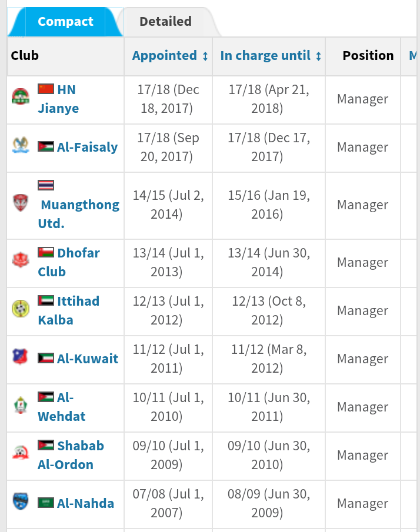420x532 pixels.
Task: Click the China flag beside HN Jianye
Action: coord(46,89)
